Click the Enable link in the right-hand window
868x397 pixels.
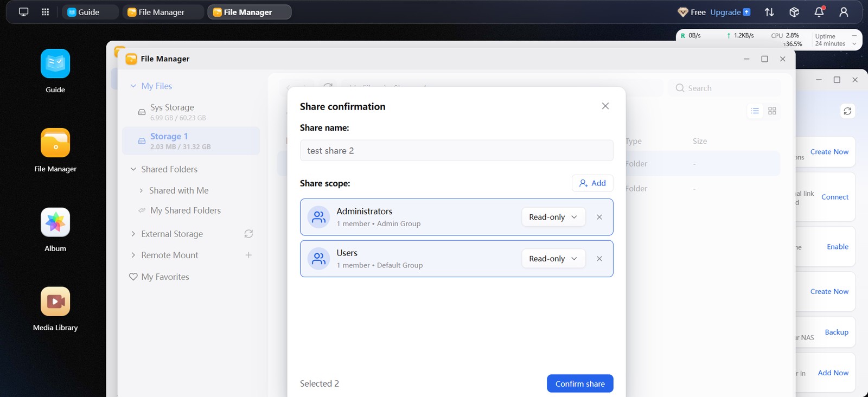[x=838, y=247]
